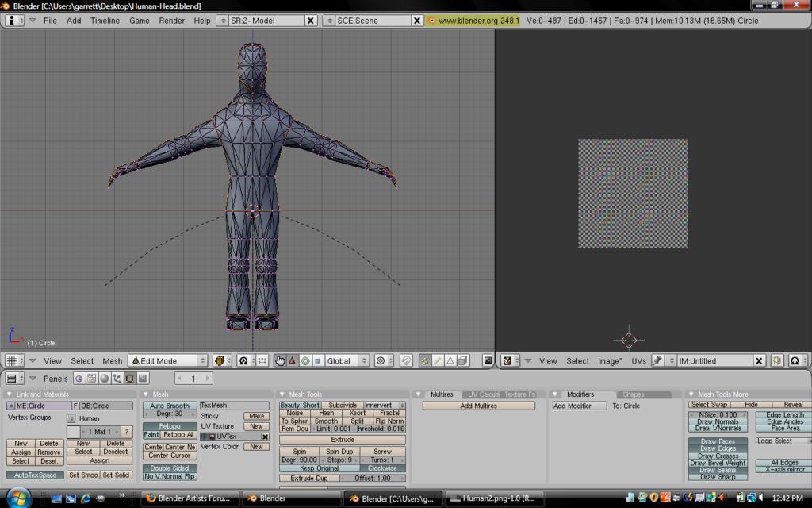The width and height of the screenshot is (812, 508).
Task: Adjust the Degr: 30 smoothing value field
Action: 170,414
